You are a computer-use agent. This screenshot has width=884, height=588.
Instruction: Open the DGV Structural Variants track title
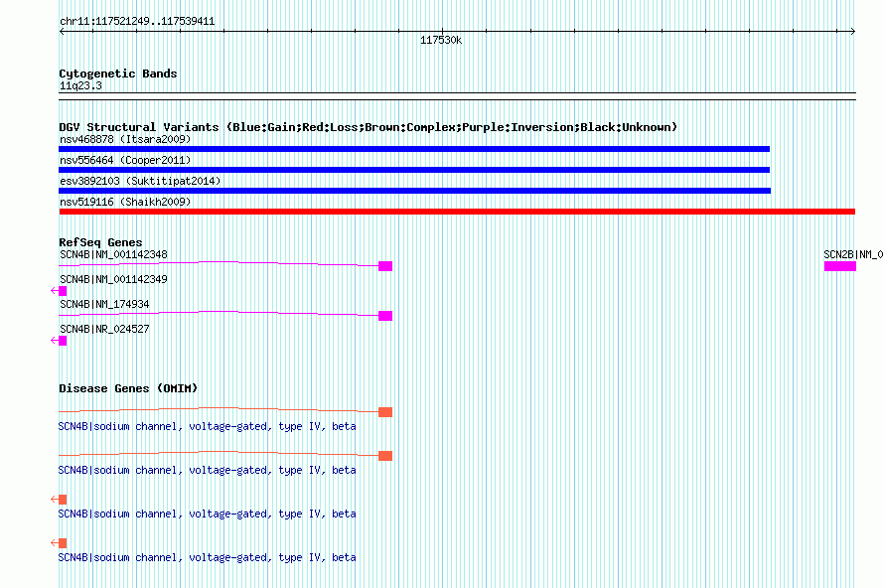(368, 127)
